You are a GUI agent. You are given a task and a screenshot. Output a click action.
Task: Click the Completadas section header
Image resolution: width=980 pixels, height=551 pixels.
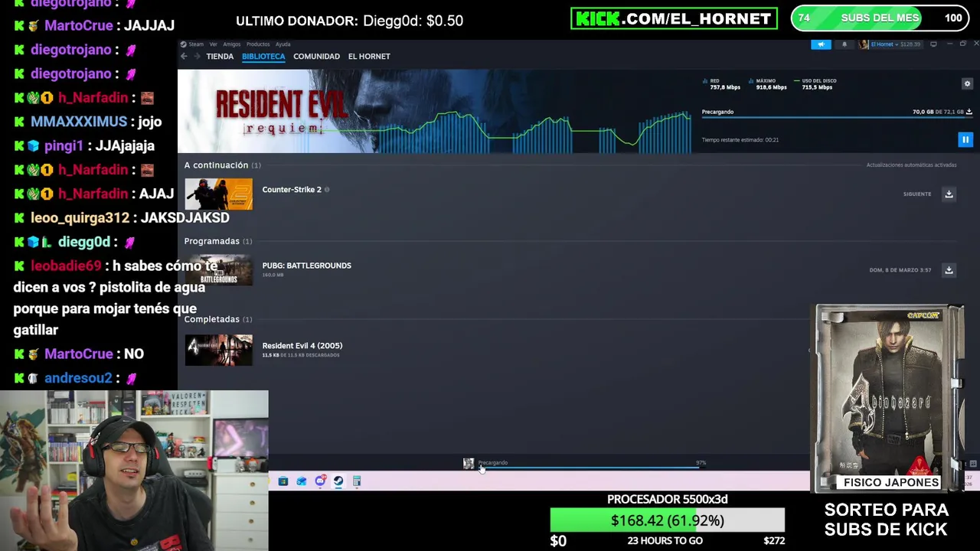click(217, 319)
